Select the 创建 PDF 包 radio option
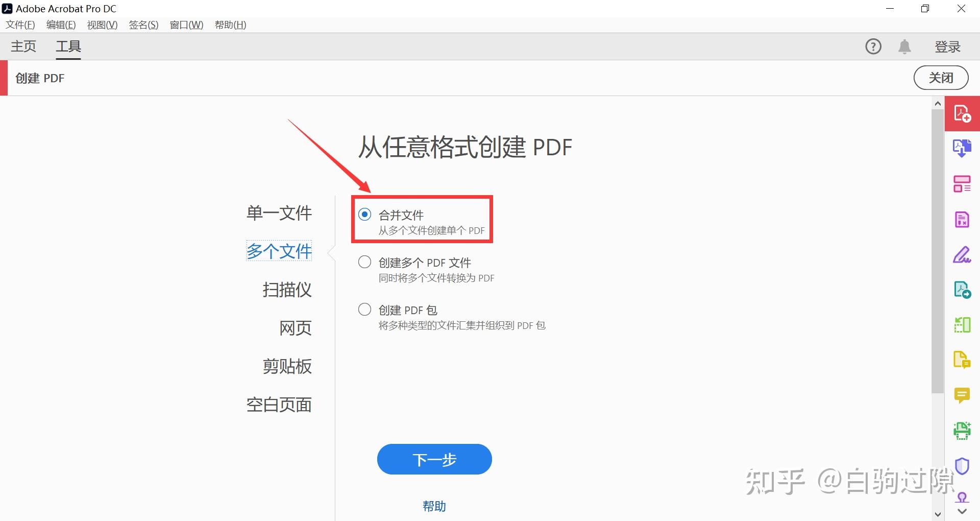980x521 pixels. [x=364, y=310]
